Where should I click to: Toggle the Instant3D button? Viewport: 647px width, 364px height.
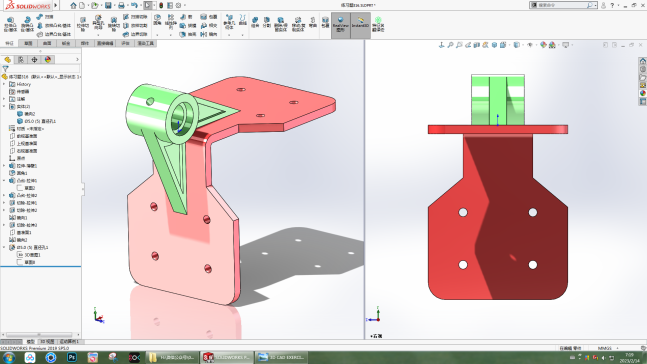(x=360, y=25)
